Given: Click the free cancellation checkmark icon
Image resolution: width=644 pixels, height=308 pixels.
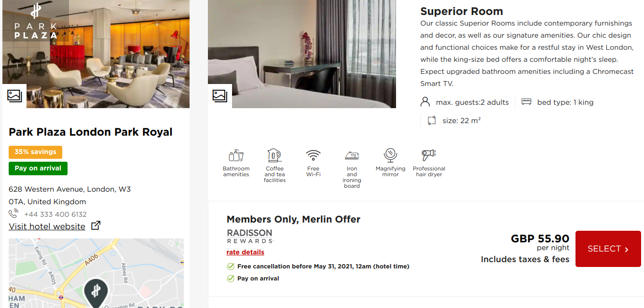Looking at the screenshot, I should (231, 266).
